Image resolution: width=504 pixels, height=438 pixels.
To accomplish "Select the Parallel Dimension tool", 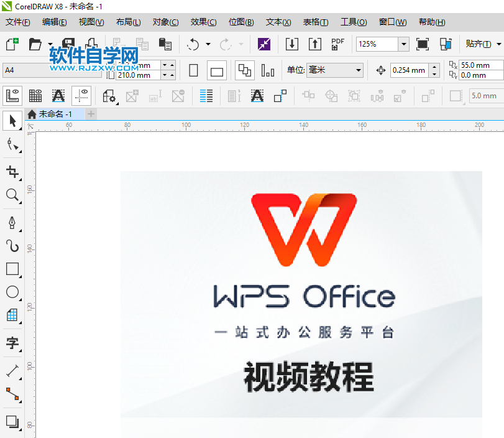I will (12, 371).
